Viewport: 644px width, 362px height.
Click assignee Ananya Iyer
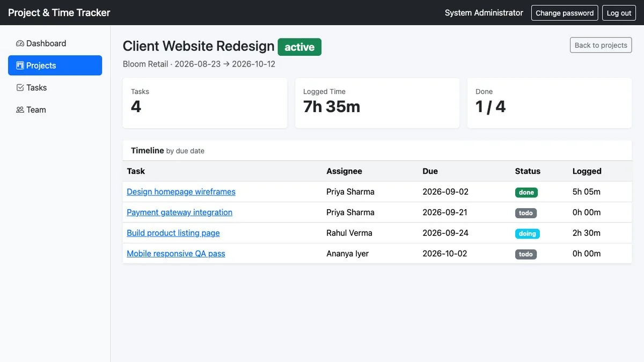(347, 254)
